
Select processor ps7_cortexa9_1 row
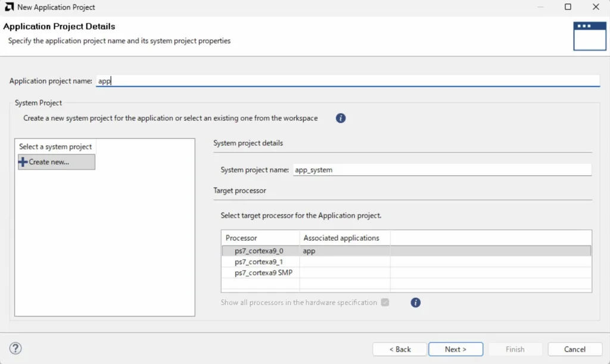[x=259, y=262]
